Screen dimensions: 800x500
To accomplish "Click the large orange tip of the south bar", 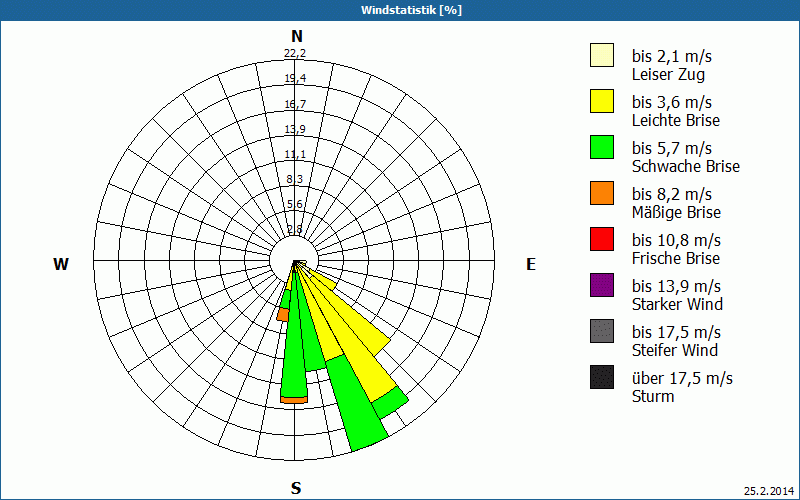I will 294,399.
